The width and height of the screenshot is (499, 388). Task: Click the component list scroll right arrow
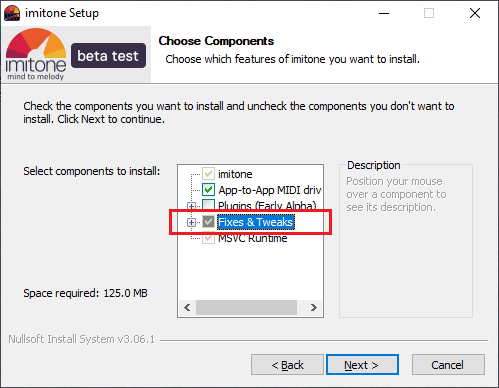[x=313, y=307]
